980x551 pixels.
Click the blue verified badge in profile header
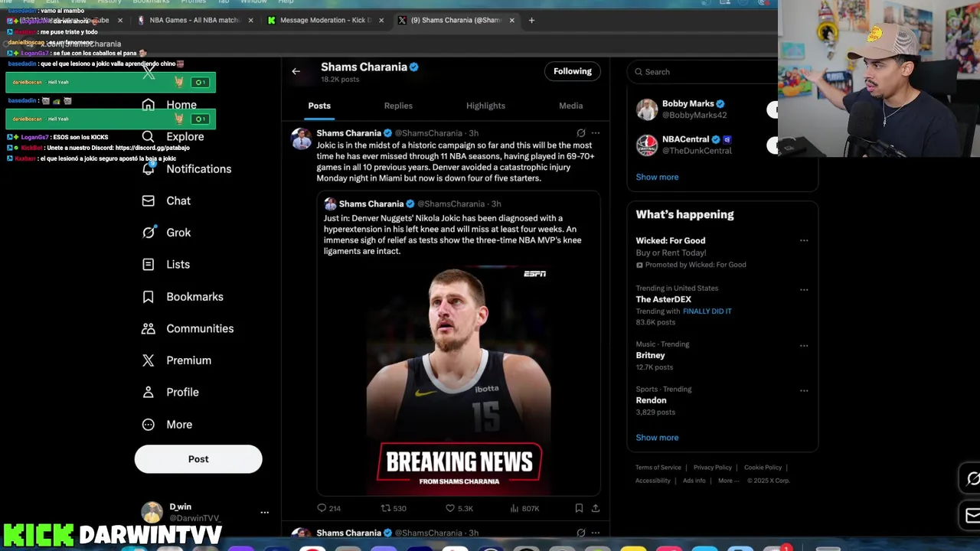click(x=414, y=67)
